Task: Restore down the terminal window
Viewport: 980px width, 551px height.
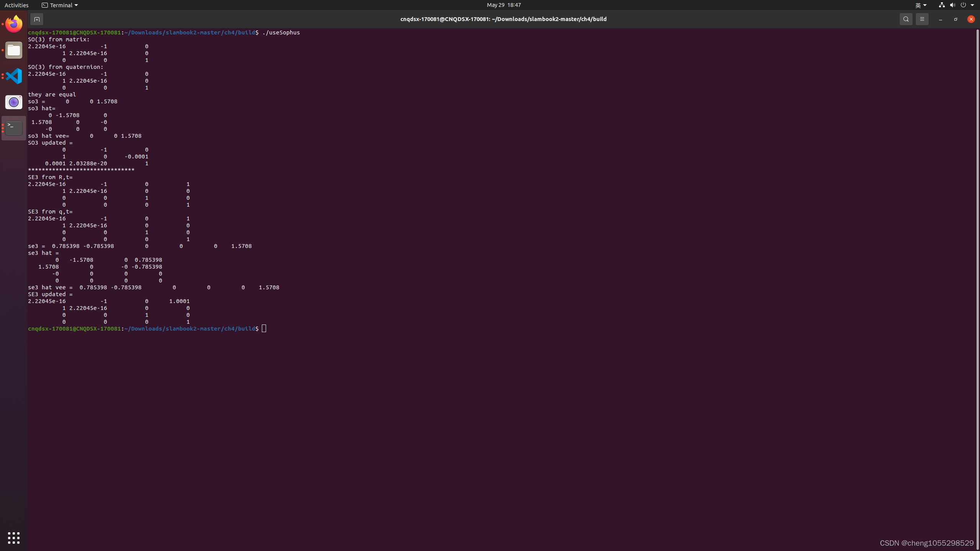Action: pyautogui.click(x=955, y=19)
